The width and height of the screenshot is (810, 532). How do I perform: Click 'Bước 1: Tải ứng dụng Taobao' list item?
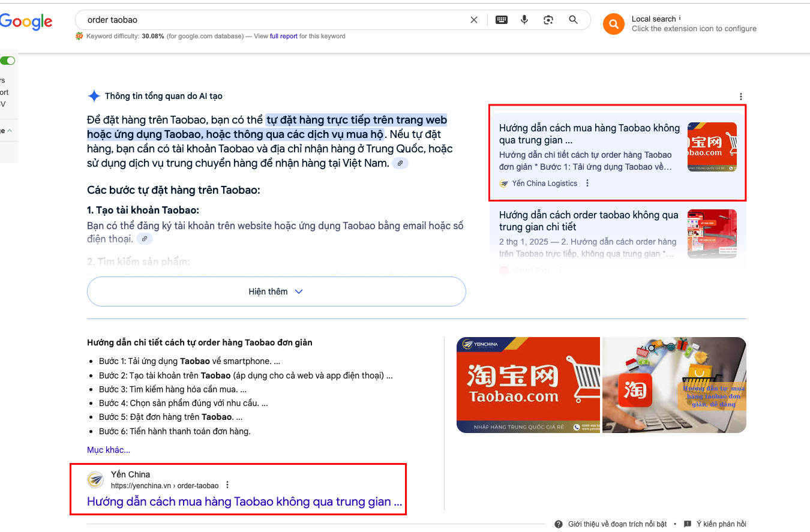tap(190, 362)
